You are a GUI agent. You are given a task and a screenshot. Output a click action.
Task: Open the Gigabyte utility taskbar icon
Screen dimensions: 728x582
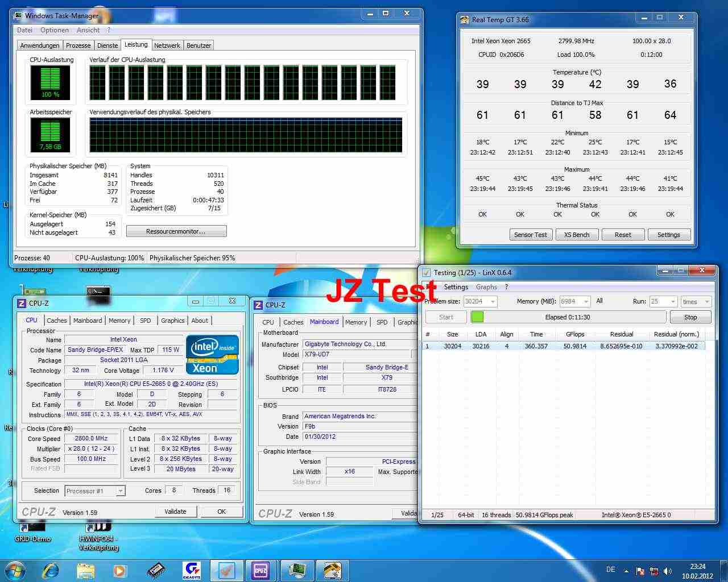click(192, 571)
